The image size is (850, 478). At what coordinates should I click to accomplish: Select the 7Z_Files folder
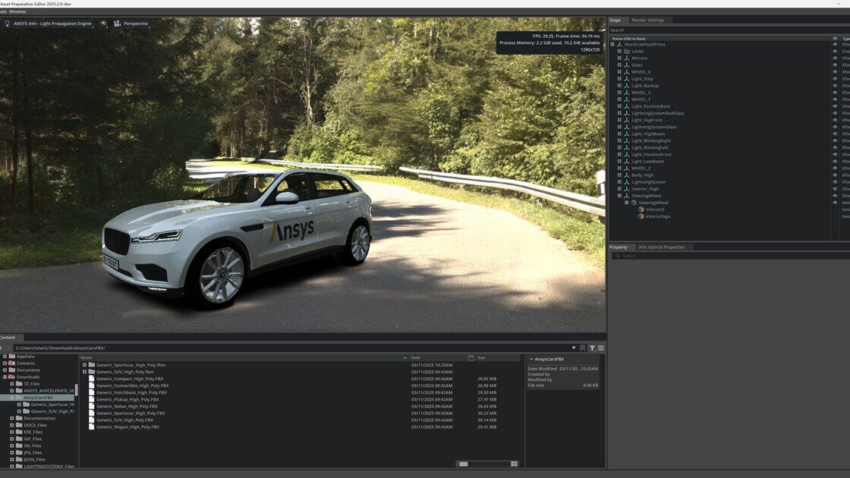tap(32, 384)
